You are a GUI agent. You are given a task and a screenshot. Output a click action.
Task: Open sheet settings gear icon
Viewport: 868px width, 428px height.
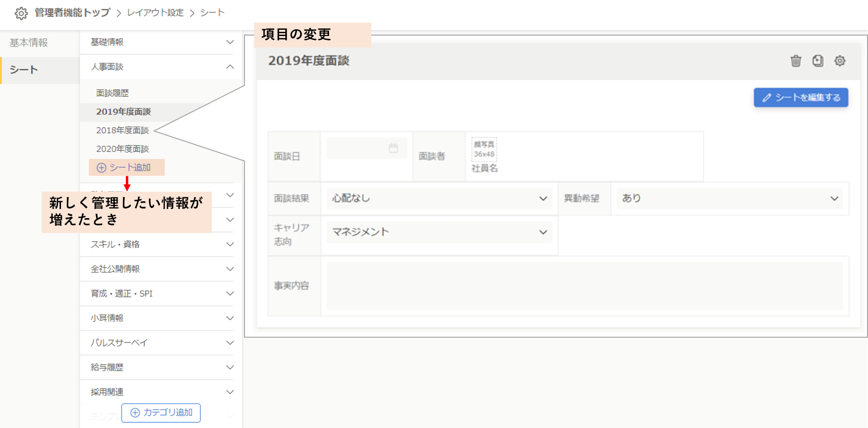tap(840, 61)
